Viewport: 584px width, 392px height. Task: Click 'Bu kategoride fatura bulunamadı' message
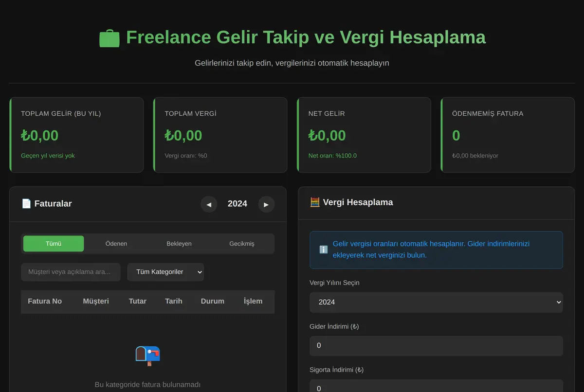[x=147, y=385]
